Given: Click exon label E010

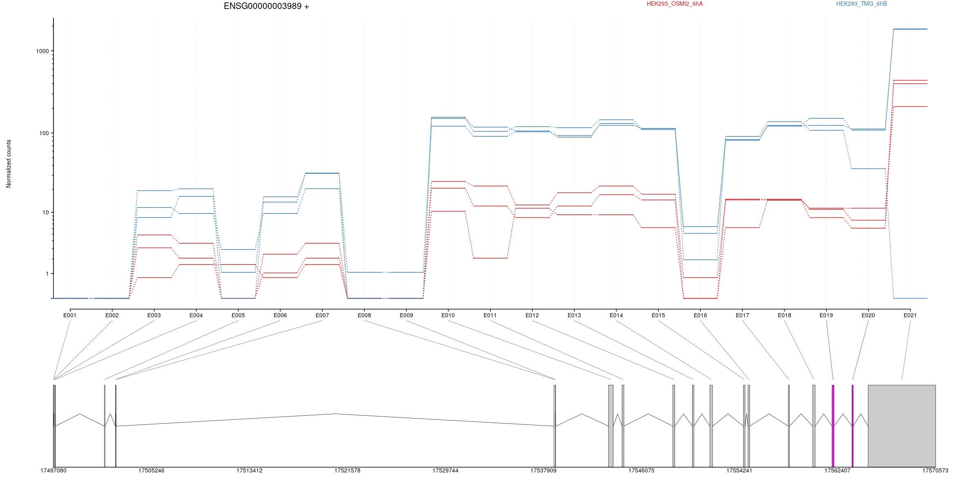Looking at the screenshot, I should (x=448, y=315).
